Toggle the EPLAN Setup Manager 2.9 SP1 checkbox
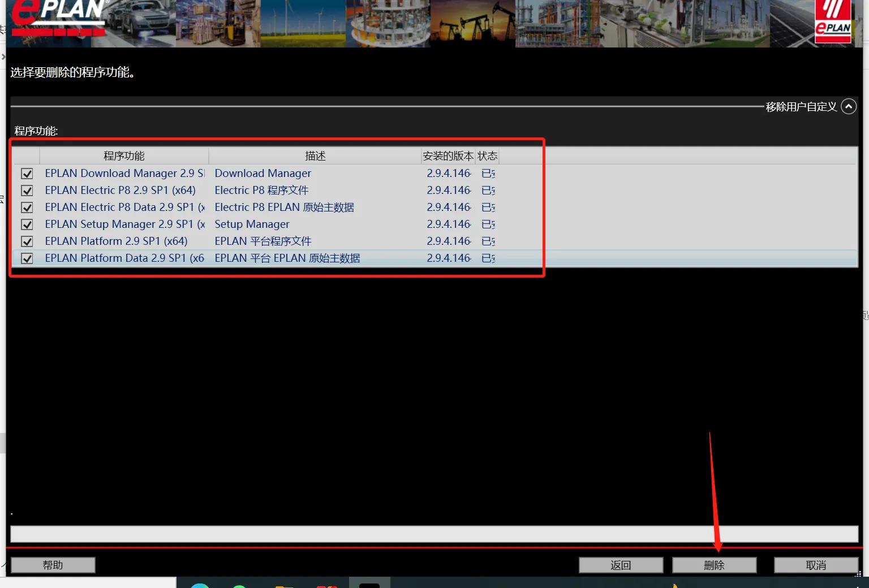 [x=27, y=224]
